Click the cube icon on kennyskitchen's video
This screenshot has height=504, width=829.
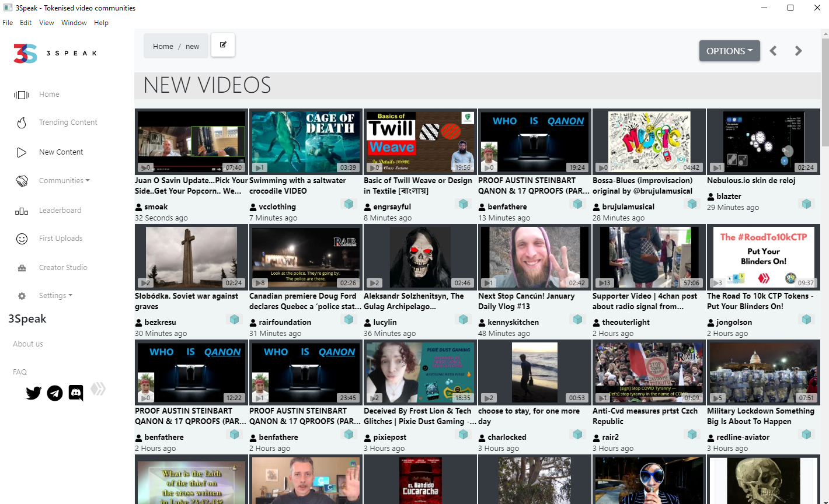577,319
